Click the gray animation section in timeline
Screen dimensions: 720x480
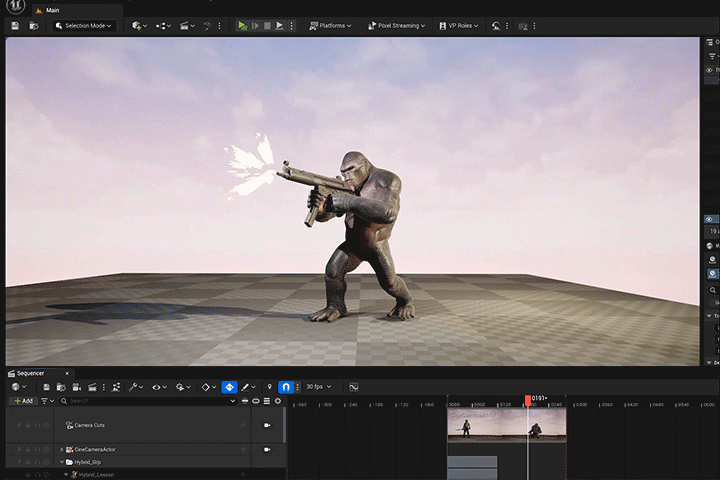(472, 462)
